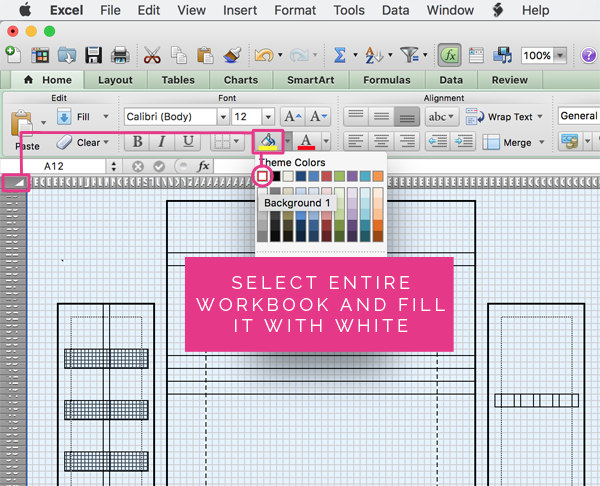Decrease indent in Alignment group
Viewport: 600px width, 486px height.
[438, 142]
